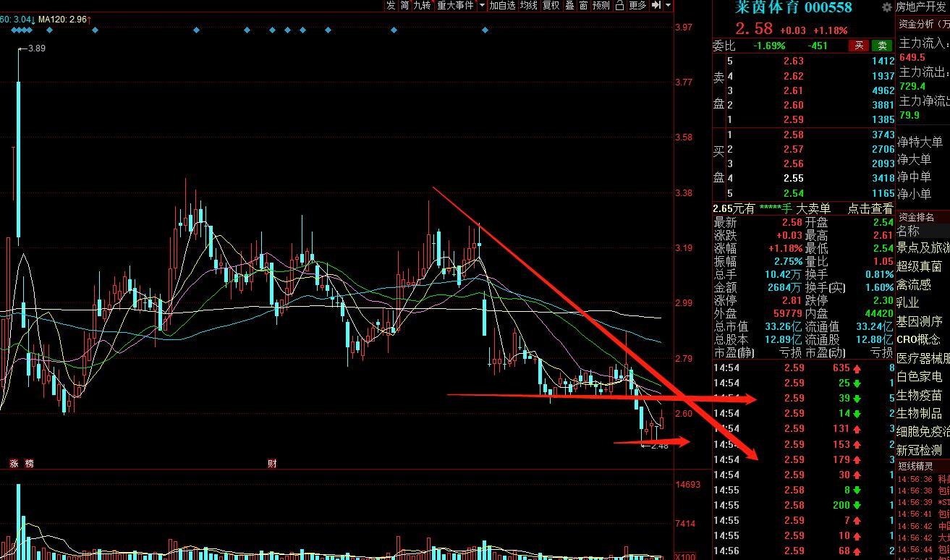The image size is (950, 560).
Task: Click the 张 marker on the chart bottom
Action: tap(13, 463)
